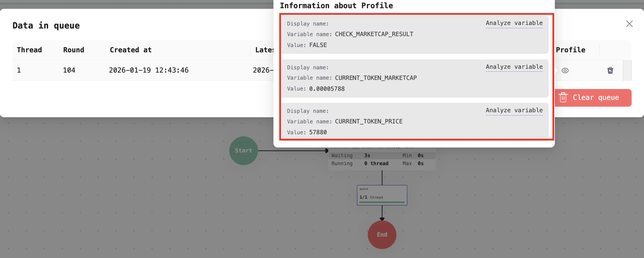The height and width of the screenshot is (258, 644).
Task: Click the Created at column header
Action: click(x=131, y=50)
